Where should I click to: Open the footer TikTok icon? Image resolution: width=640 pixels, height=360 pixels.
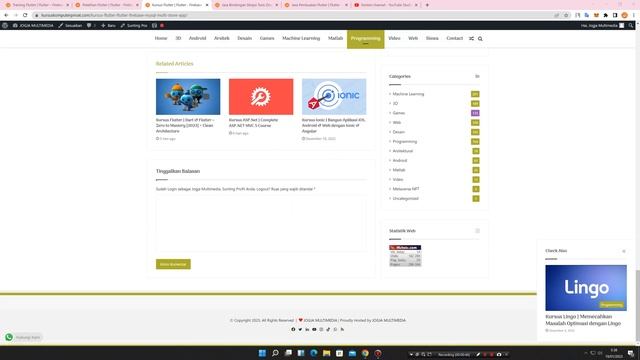click(328, 329)
